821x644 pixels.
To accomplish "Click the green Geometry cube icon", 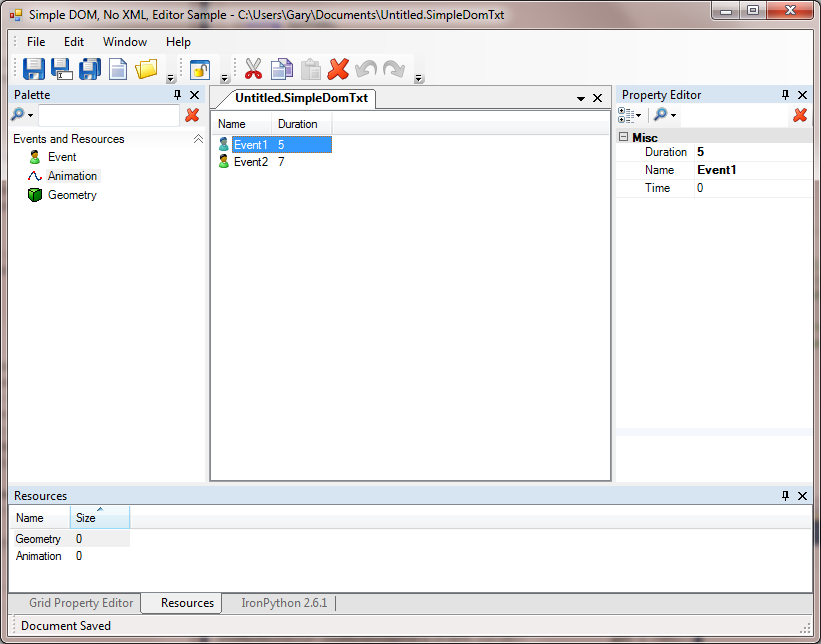I will pyautogui.click(x=35, y=195).
